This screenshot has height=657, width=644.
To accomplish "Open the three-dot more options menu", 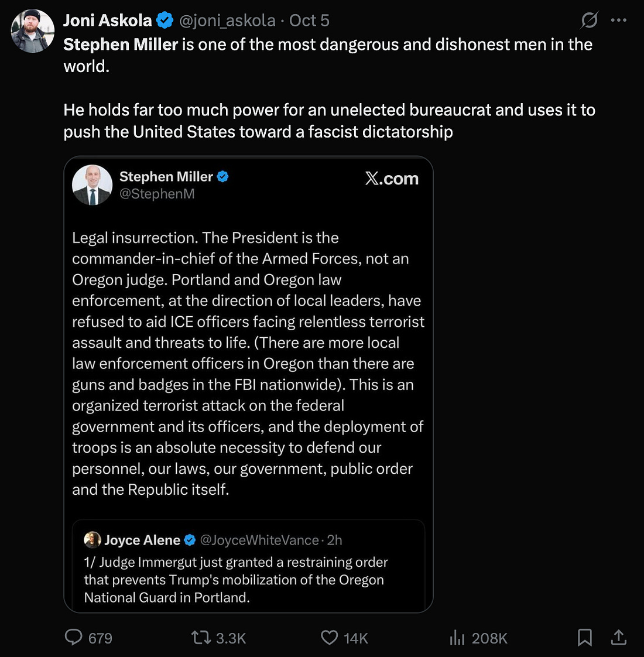I will tap(618, 20).
